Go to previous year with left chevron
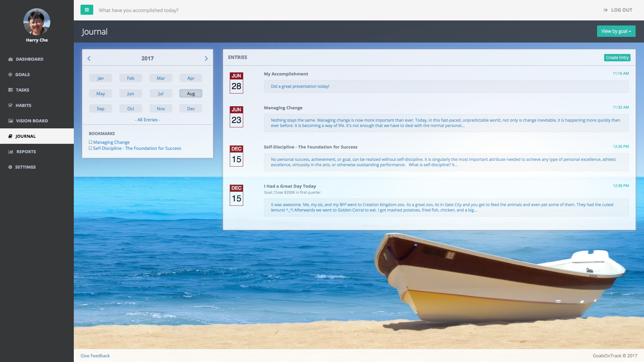644x362 pixels. tap(89, 59)
